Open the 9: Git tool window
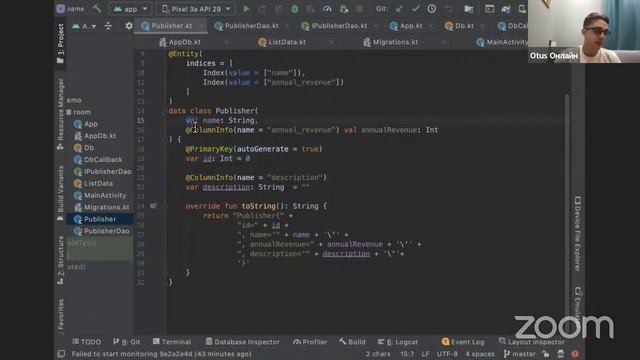This screenshot has height=360, width=640. (x=127, y=342)
